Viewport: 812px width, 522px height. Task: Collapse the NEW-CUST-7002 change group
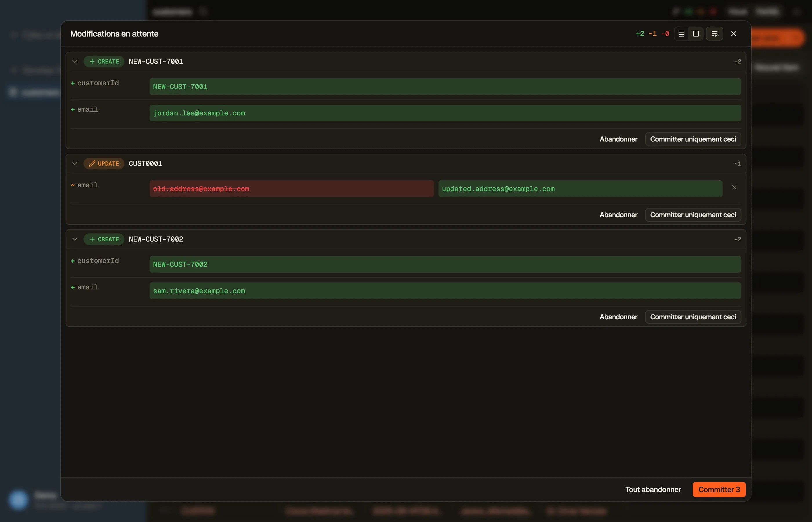75,239
